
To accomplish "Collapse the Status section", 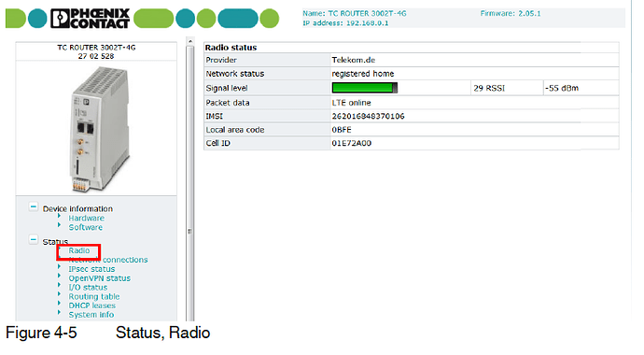I will pos(34,239).
